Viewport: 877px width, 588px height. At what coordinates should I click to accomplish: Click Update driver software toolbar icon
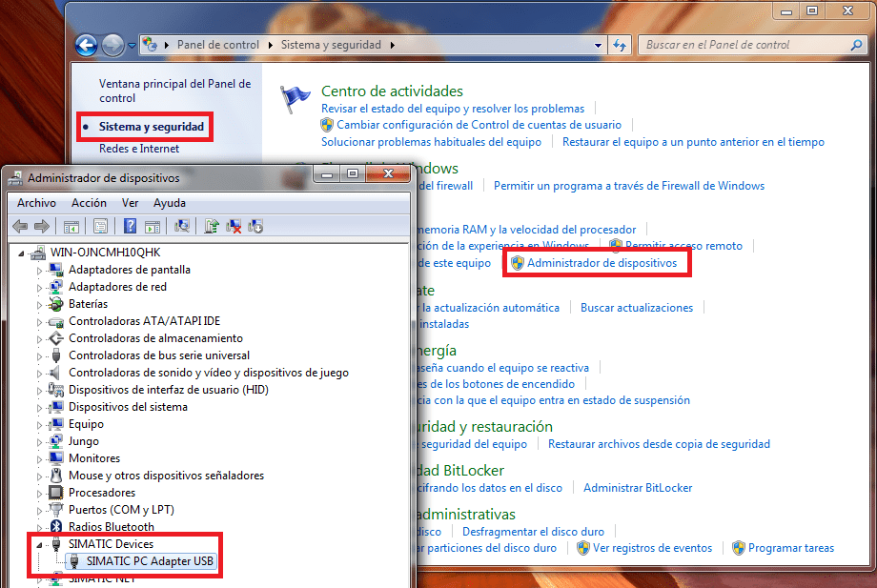211,226
